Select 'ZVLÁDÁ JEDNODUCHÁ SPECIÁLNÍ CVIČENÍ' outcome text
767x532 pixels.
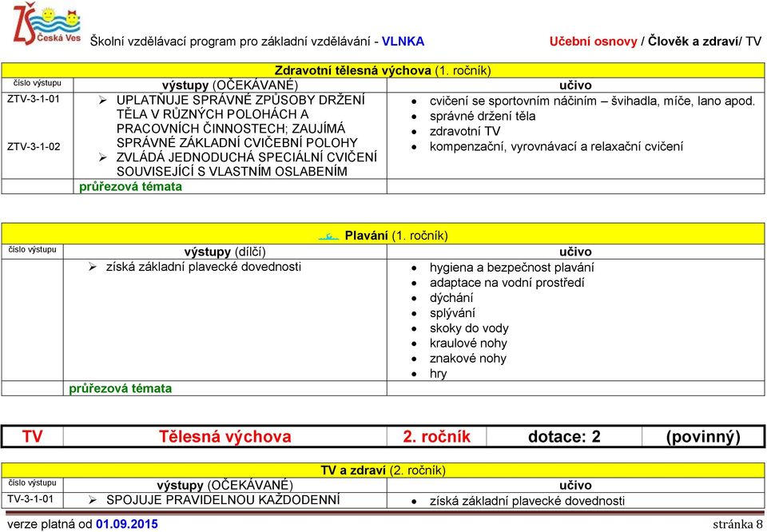(x=247, y=157)
